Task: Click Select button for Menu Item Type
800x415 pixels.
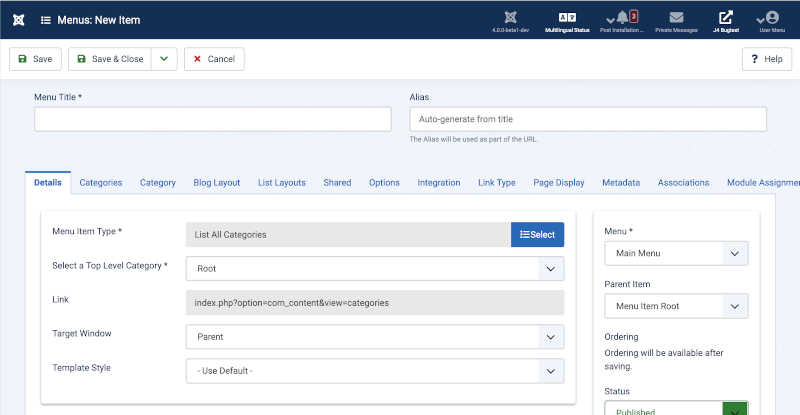Action: 537,234
